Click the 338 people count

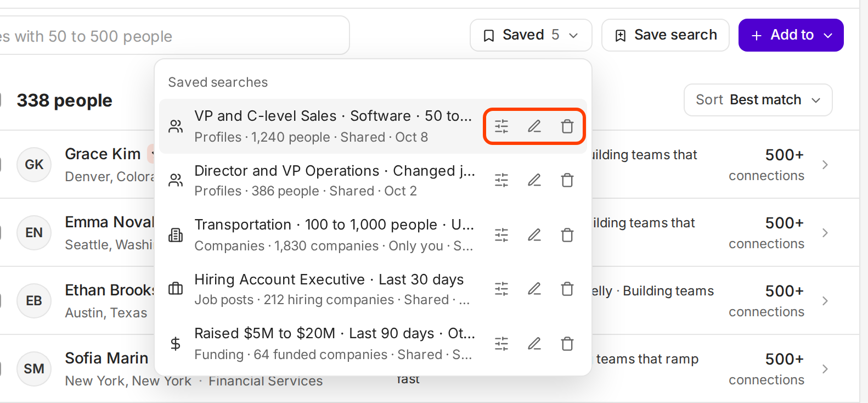64,100
